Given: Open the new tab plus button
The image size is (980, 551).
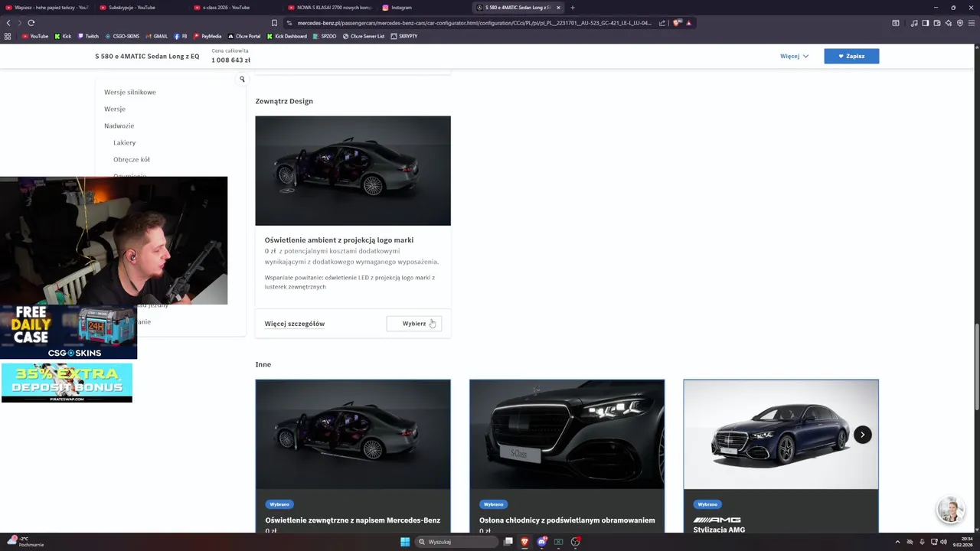Looking at the screenshot, I should pos(572,8).
